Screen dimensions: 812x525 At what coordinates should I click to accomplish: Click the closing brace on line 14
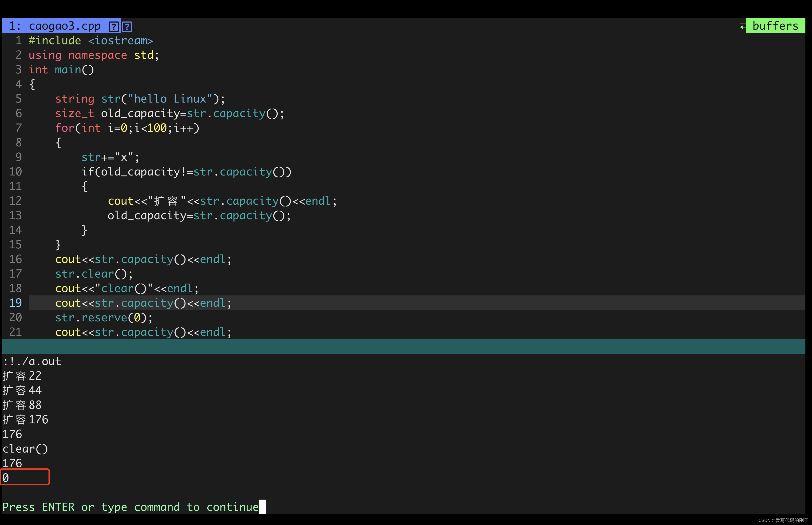84,230
